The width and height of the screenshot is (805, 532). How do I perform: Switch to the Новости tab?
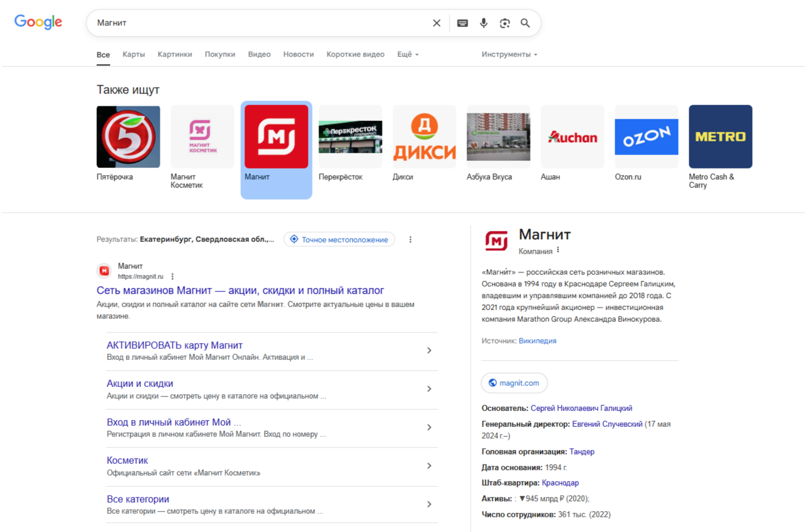click(298, 55)
